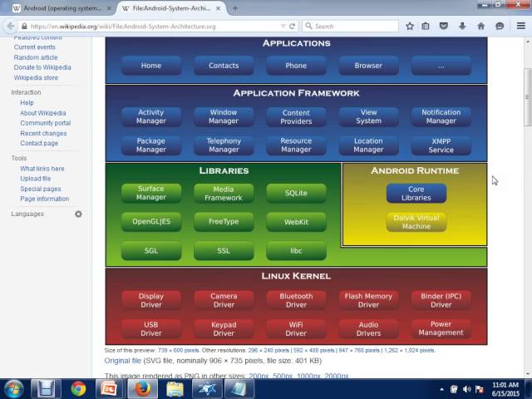Click the Firefox taskbar icon
Image resolution: width=532 pixels, height=399 pixels.
[x=142, y=389]
